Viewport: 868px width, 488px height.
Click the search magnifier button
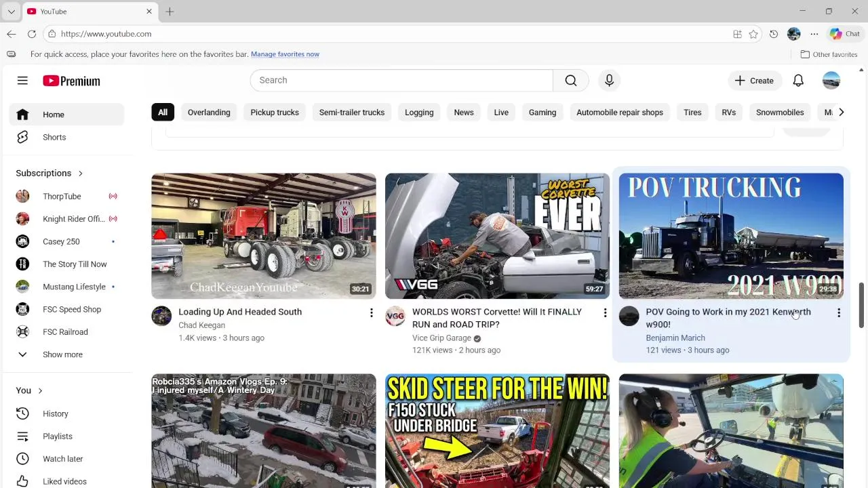tap(571, 80)
